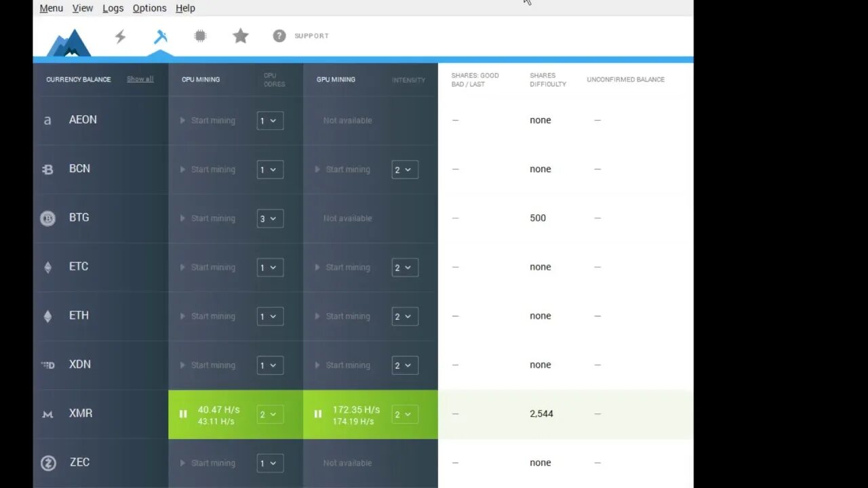Click the ETH diamond icon
Viewport: 868px width, 488px height.
click(47, 316)
